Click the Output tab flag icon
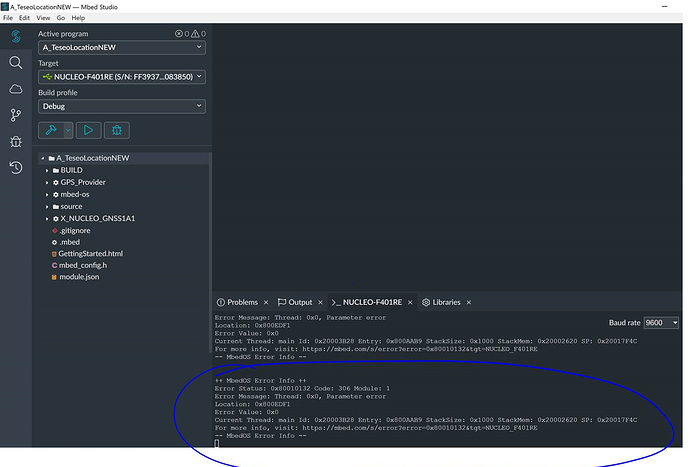 [x=282, y=302]
